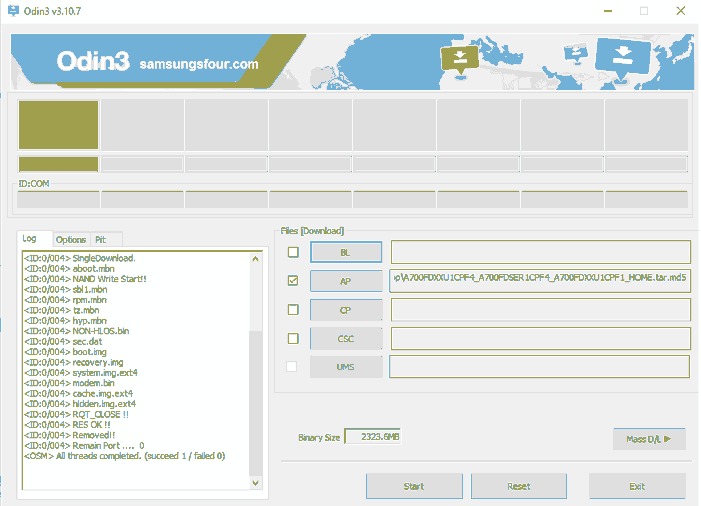Select the 'RES OK !!' log line
701x506 pixels.
click(67, 425)
